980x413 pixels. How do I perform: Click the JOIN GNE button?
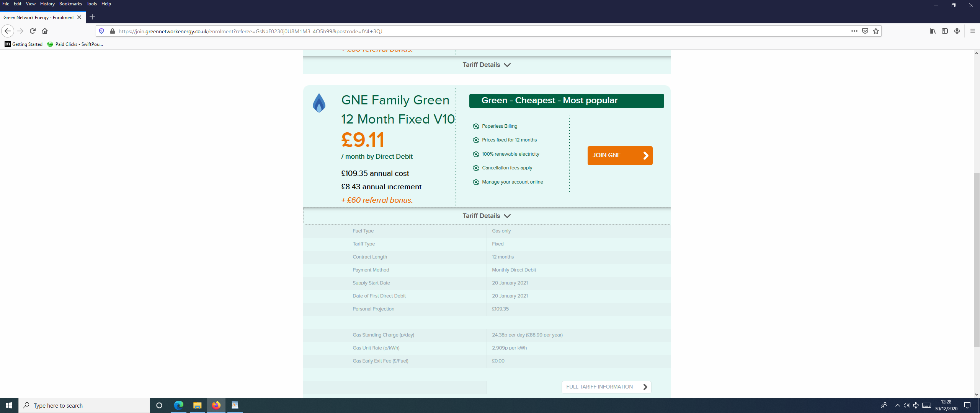(x=620, y=156)
